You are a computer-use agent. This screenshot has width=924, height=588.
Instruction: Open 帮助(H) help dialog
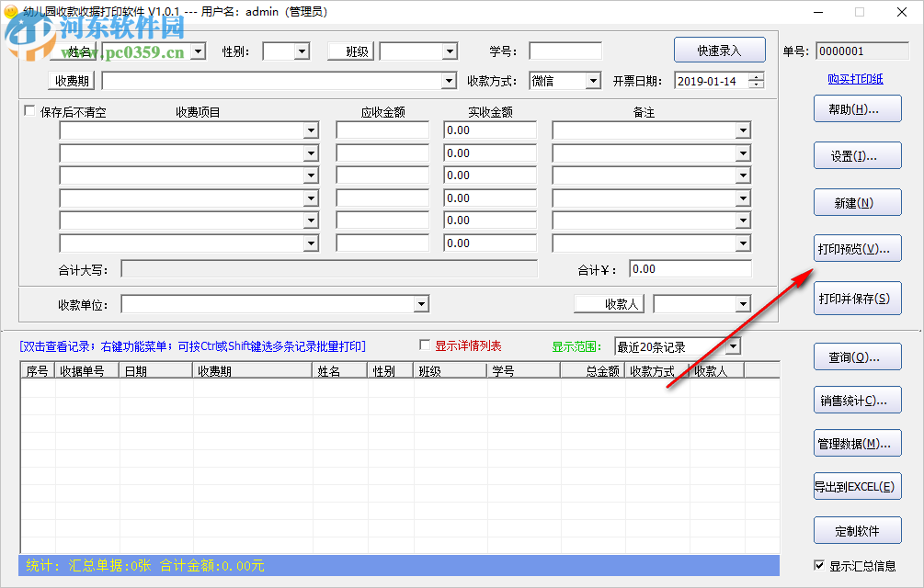click(x=858, y=109)
